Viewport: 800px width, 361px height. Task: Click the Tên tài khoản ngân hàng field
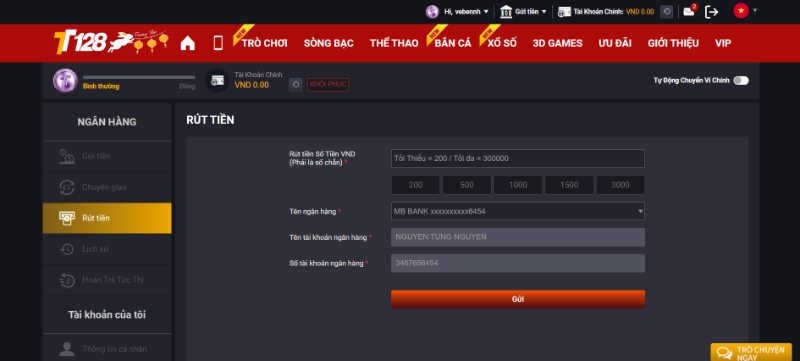point(517,237)
